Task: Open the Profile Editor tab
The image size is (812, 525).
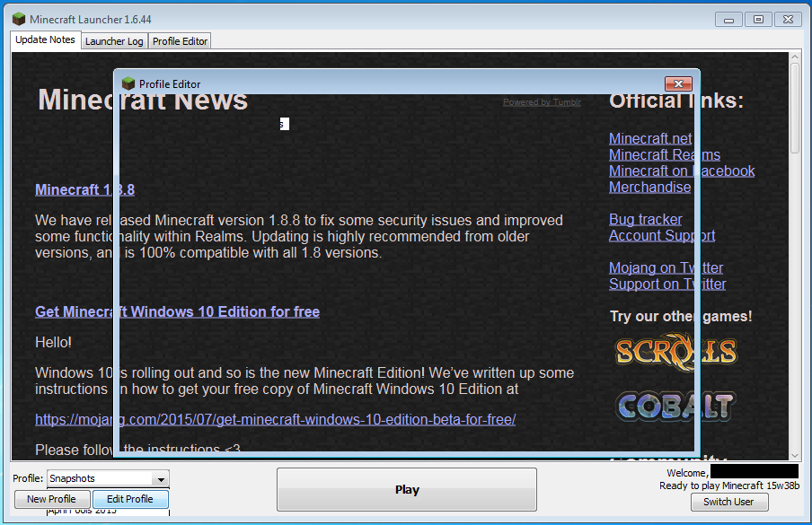Action: coord(180,41)
